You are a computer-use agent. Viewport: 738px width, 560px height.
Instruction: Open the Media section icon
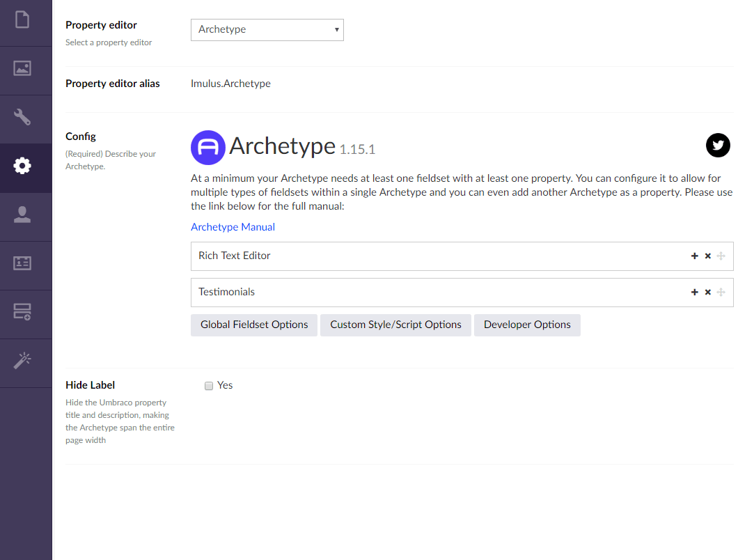coord(22,69)
